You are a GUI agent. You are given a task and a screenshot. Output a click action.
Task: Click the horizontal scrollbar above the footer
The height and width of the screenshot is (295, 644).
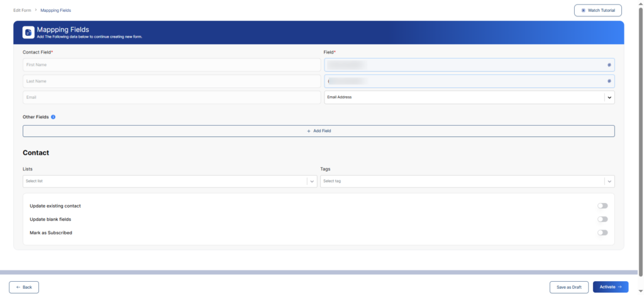tap(321, 272)
